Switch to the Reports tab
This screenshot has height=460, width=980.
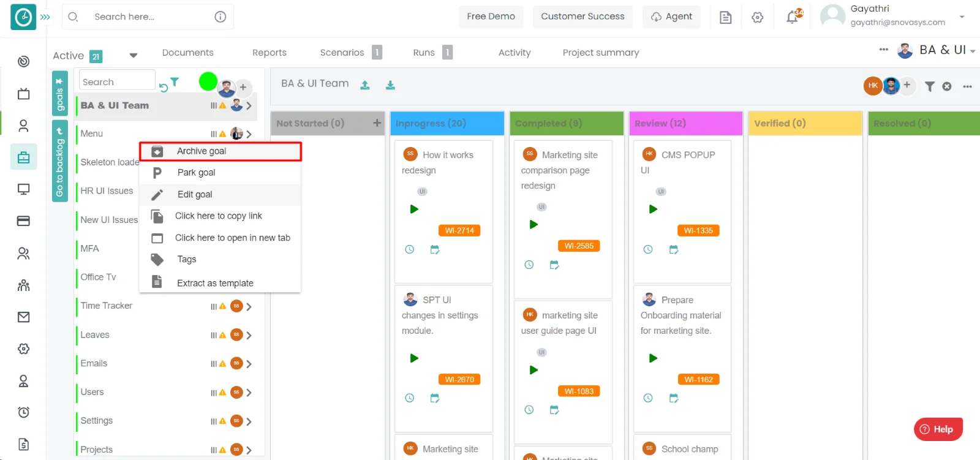[269, 53]
